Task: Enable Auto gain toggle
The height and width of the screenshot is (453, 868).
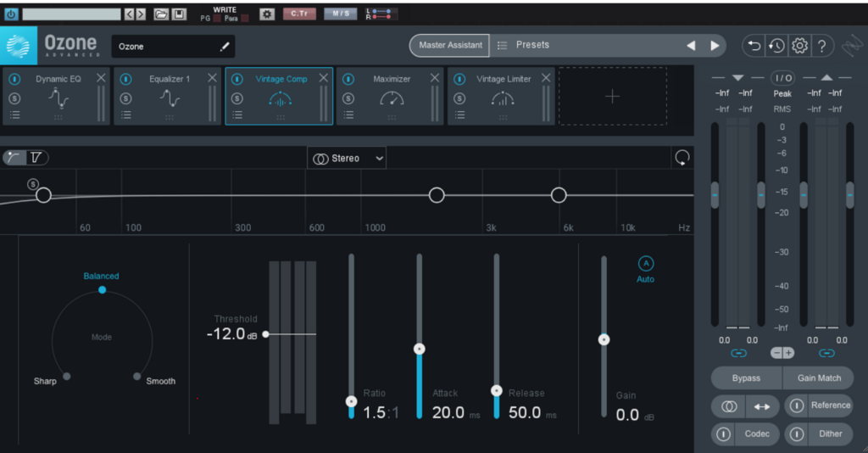Action: 646,263
